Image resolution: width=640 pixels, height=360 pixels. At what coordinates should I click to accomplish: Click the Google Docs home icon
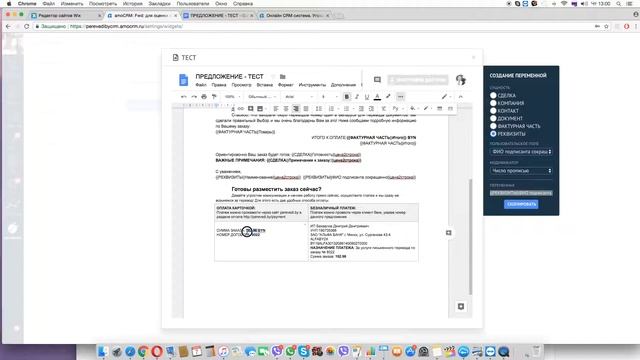pyautogui.click(x=184, y=80)
